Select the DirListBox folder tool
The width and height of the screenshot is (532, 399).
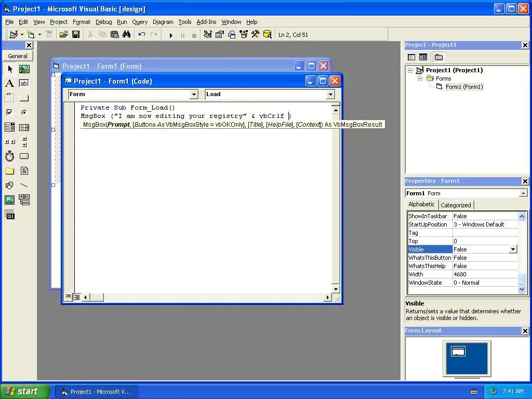[x=10, y=170]
